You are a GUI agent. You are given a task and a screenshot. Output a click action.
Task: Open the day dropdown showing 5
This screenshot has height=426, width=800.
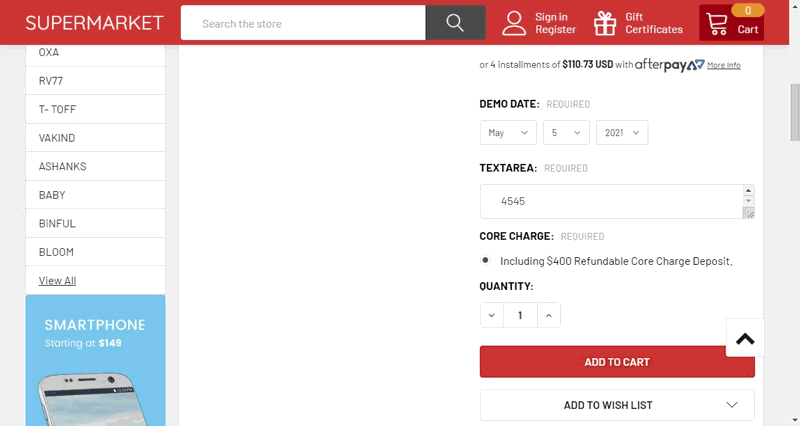pos(566,132)
